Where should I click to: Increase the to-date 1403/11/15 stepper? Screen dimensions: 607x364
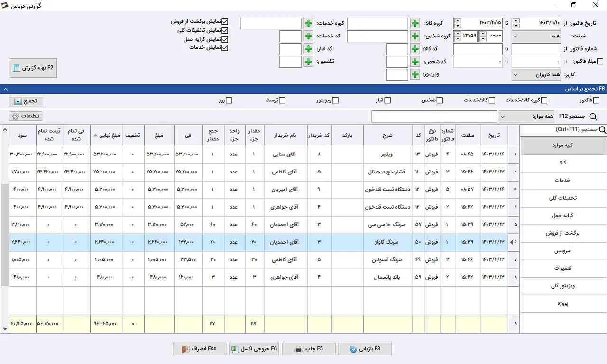pyautogui.click(x=457, y=21)
